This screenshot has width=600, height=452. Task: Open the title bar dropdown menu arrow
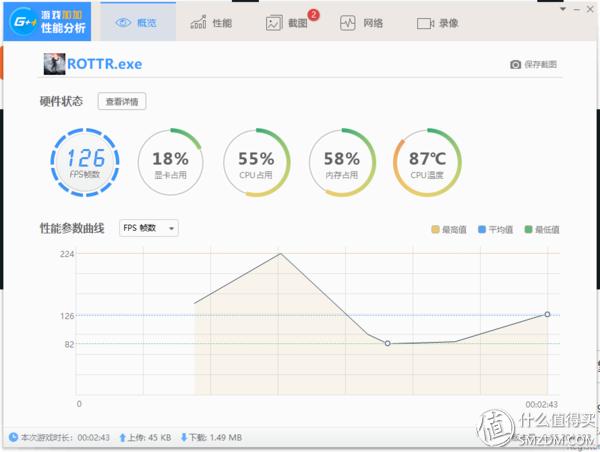click(563, 9)
